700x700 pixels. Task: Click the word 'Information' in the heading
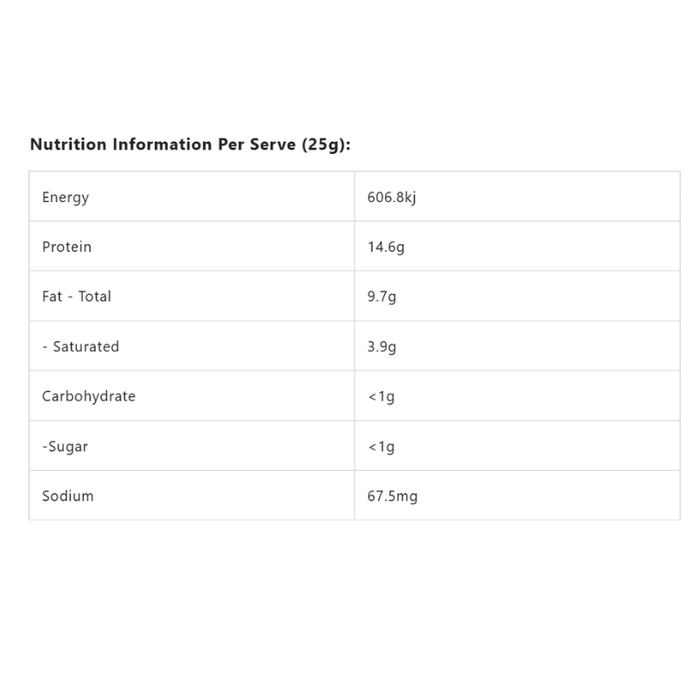162,145
